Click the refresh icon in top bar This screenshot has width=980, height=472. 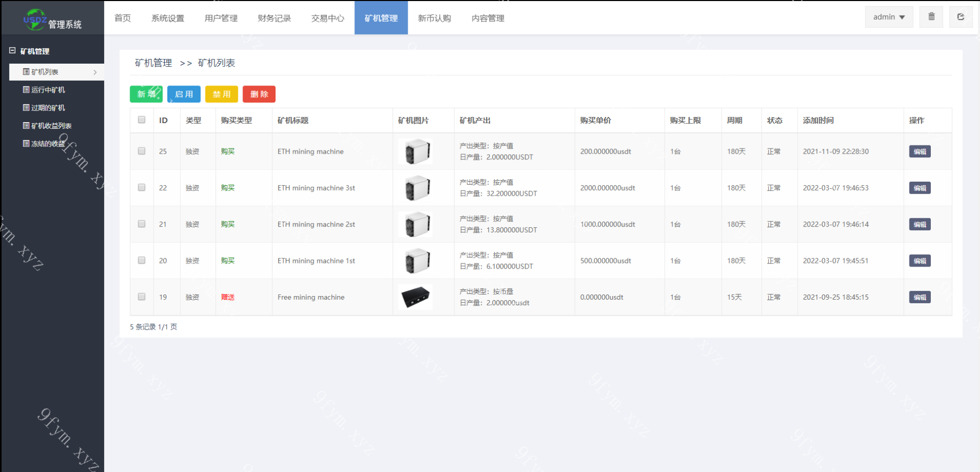point(961,17)
